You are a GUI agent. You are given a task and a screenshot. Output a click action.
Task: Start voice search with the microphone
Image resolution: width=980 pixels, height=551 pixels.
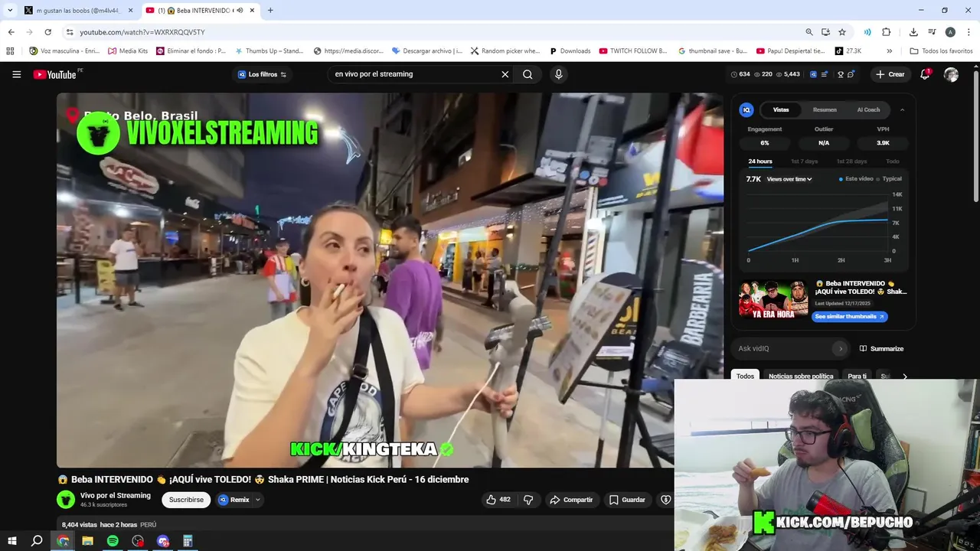pos(558,74)
